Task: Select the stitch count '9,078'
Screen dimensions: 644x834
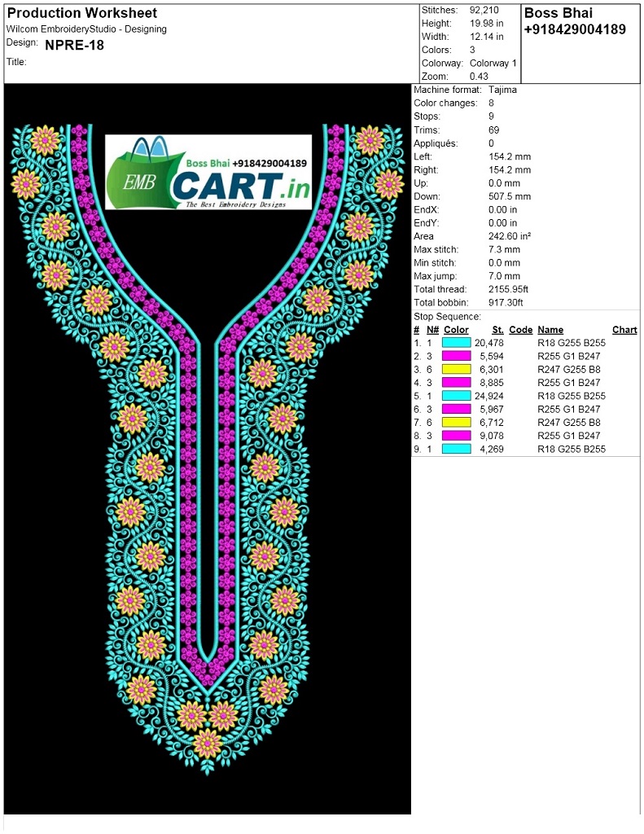Action: (x=492, y=437)
